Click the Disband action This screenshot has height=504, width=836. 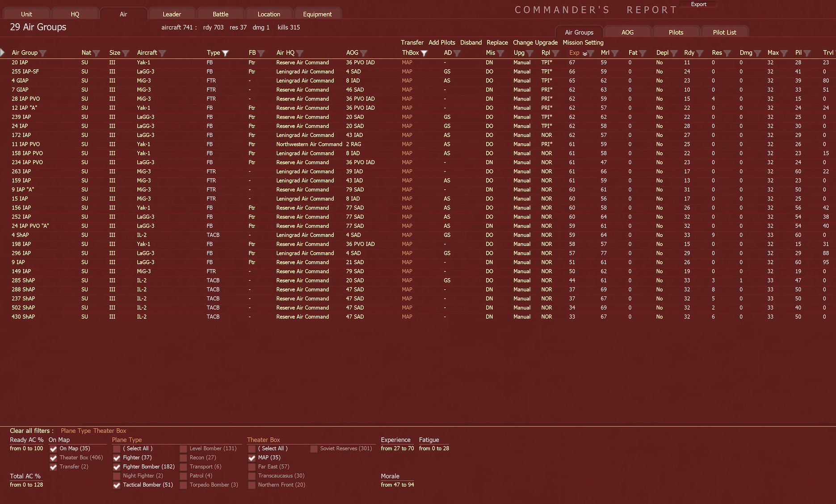coord(471,42)
